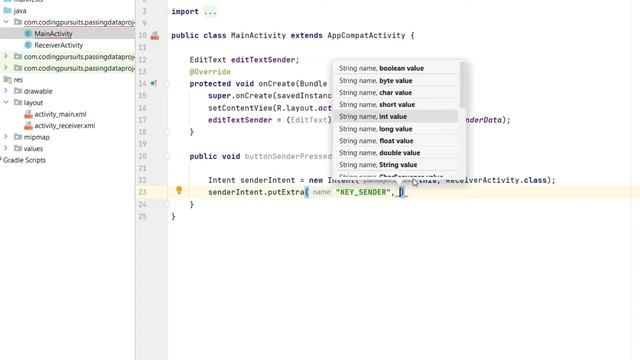Open ReceiverActivity in the project tree
The width and height of the screenshot is (640, 360).
click(x=58, y=45)
